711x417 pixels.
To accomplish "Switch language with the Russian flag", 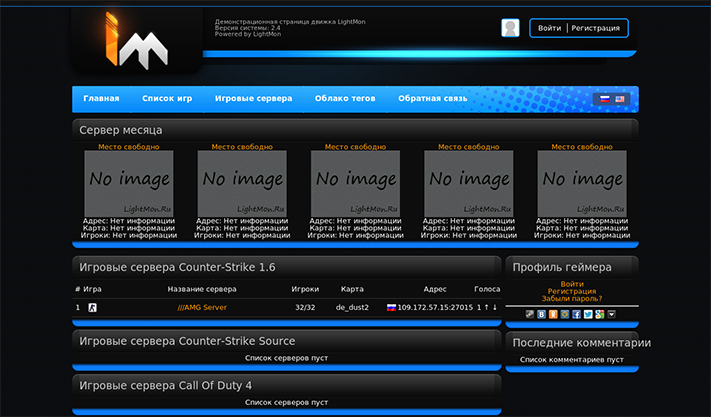I will click(x=603, y=99).
